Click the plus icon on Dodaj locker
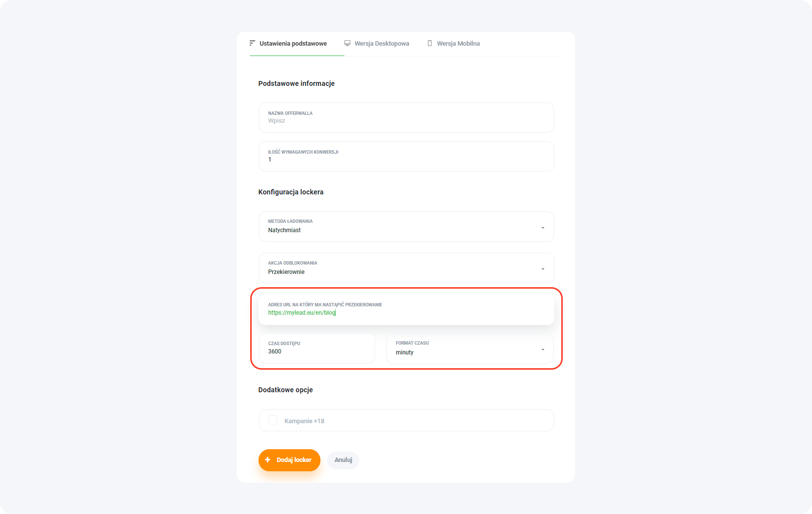Screen dimensions: 812x514 point(268,460)
